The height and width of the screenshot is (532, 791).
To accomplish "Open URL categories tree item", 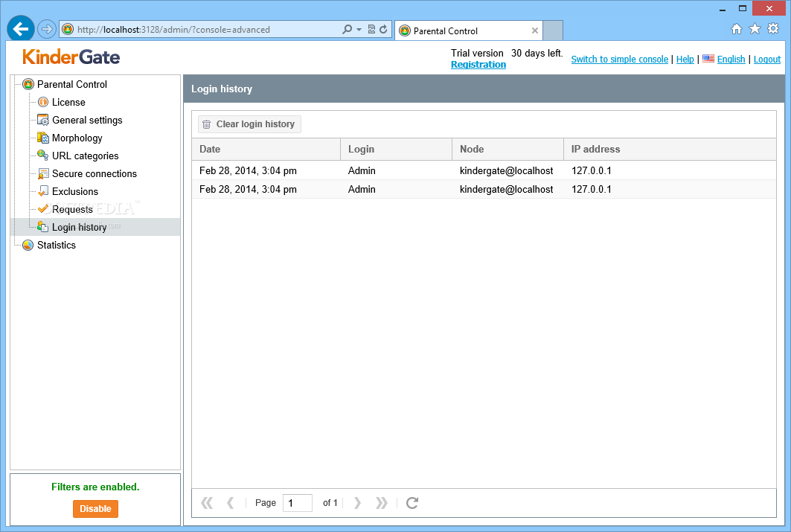I will 86,156.
